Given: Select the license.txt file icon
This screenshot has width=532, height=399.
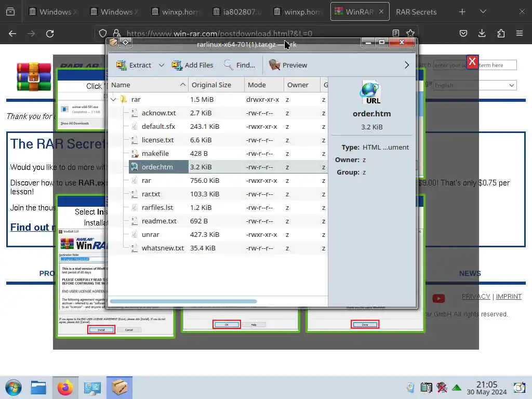Looking at the screenshot, I should pyautogui.click(x=135, y=140).
